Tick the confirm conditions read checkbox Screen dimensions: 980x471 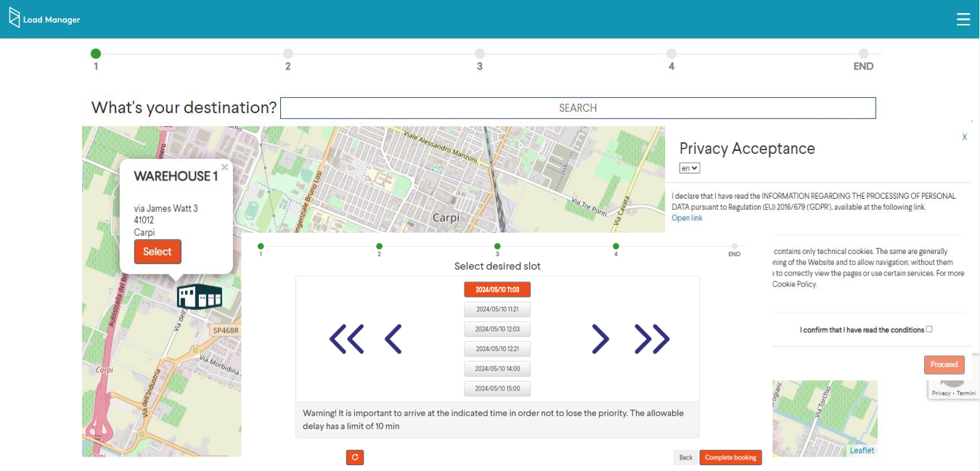tap(929, 329)
